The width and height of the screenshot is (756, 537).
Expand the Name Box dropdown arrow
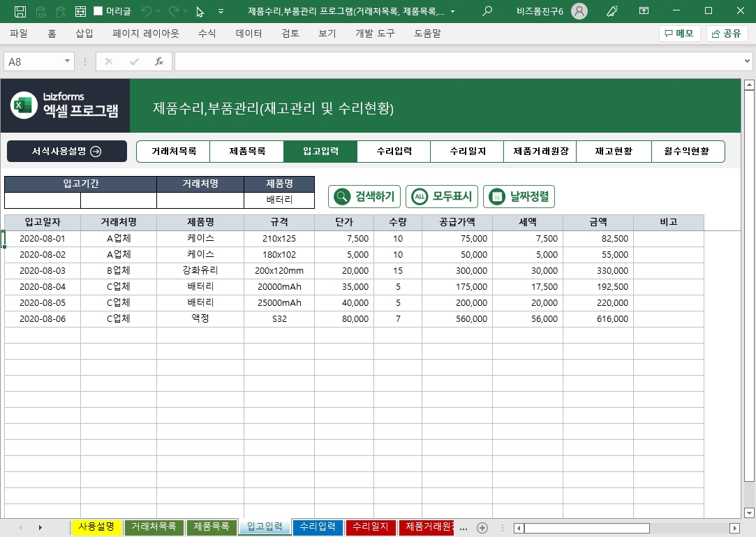pos(68,61)
